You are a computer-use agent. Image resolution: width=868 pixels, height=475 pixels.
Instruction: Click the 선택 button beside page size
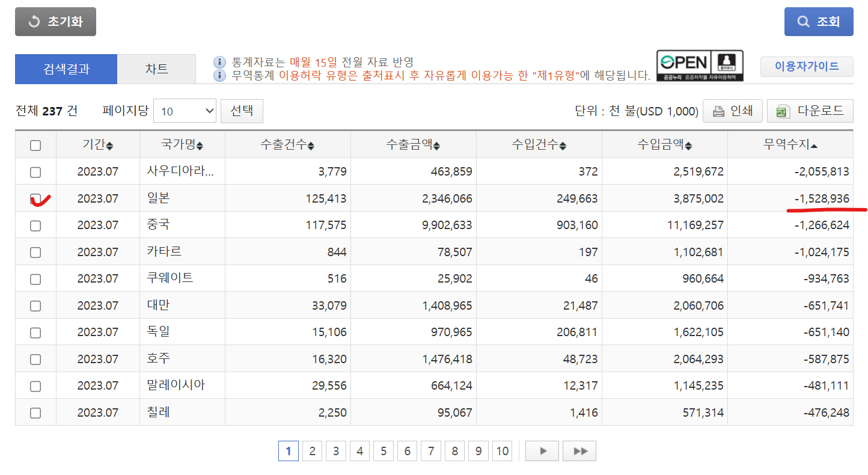[x=242, y=111]
